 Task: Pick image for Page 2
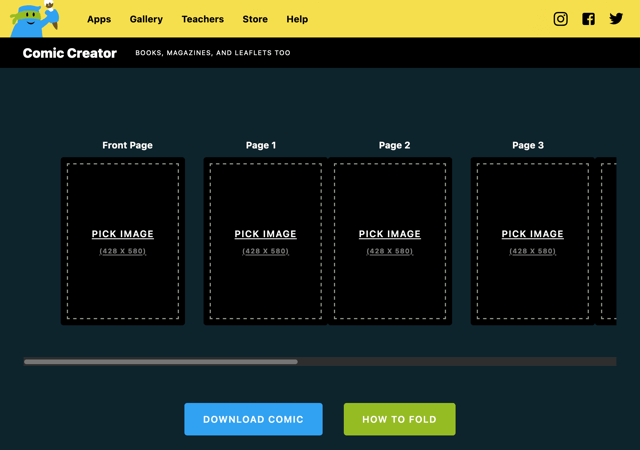(389, 234)
